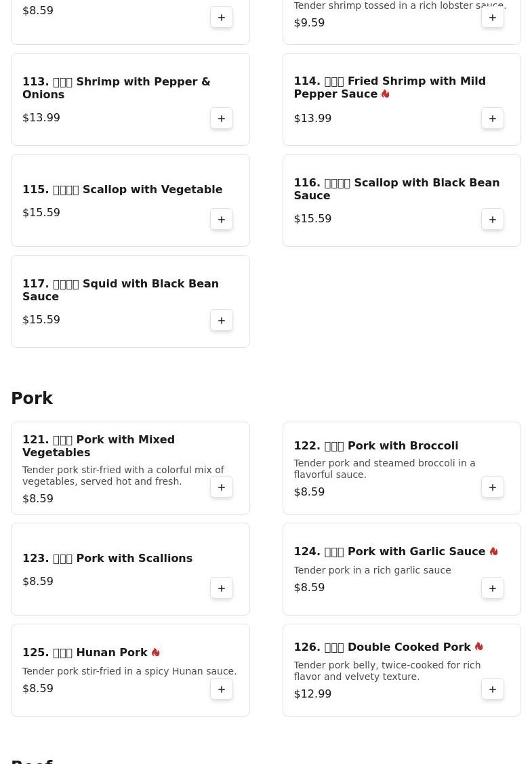Add Shrimp with Pepper & Onions to cart
The width and height of the screenshot is (532, 764).
coord(222,119)
